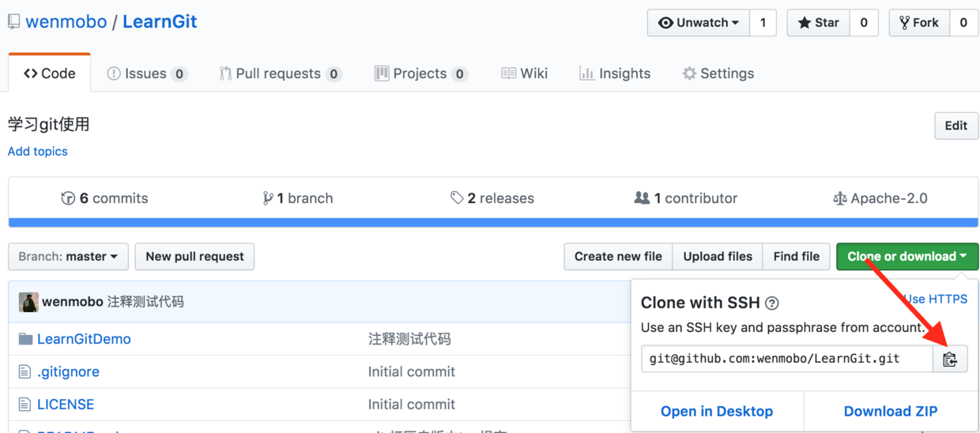The image size is (980, 433).
Task: Click Open in Desktop
Action: tap(717, 412)
